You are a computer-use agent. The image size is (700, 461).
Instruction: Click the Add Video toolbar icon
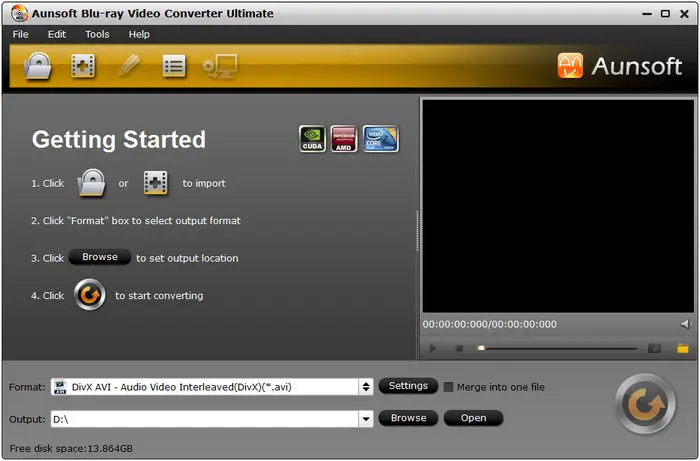(x=83, y=66)
